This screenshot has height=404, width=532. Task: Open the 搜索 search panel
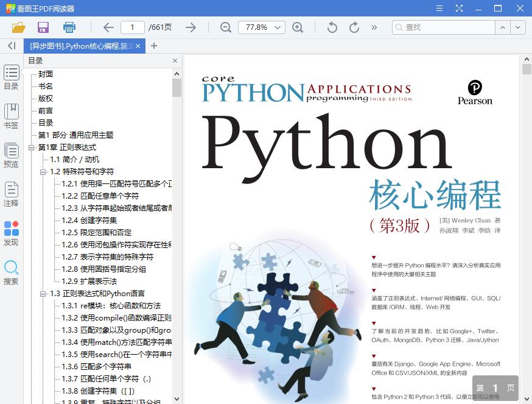point(11,272)
